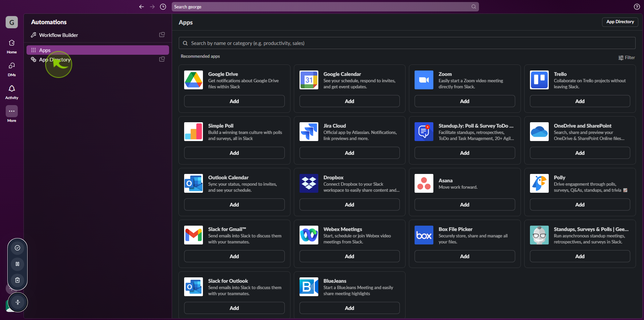Click the search apps by name field

pyautogui.click(x=407, y=43)
